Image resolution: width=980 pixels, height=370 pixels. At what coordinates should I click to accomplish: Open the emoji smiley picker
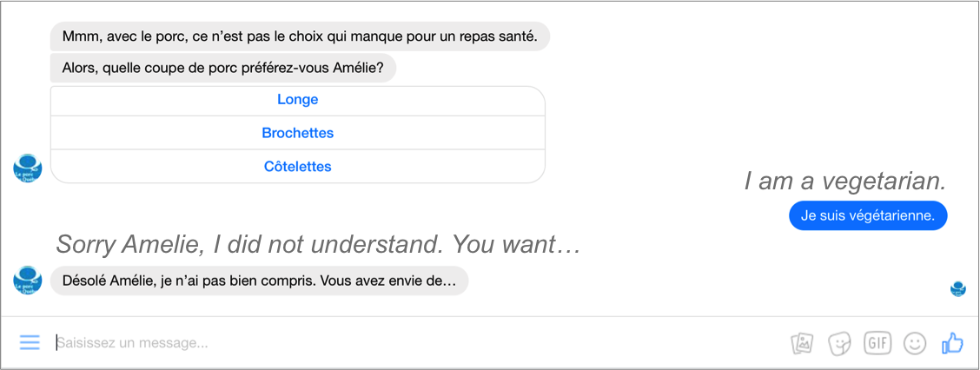(x=914, y=342)
